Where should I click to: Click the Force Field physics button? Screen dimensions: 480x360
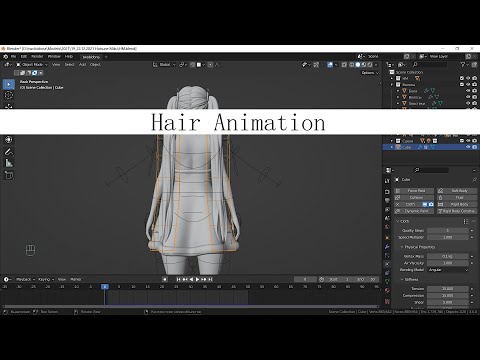414,191
